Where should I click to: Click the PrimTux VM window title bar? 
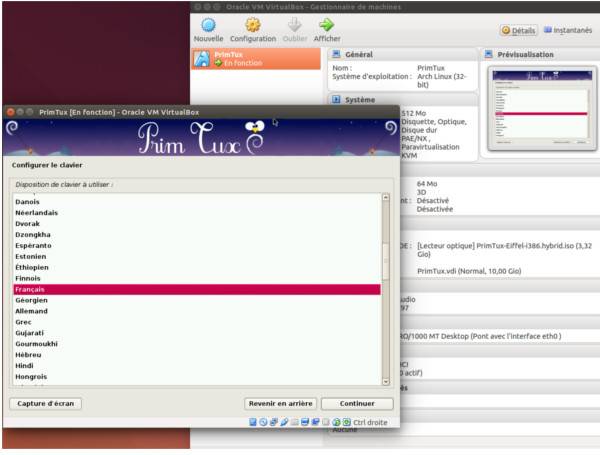click(201, 112)
